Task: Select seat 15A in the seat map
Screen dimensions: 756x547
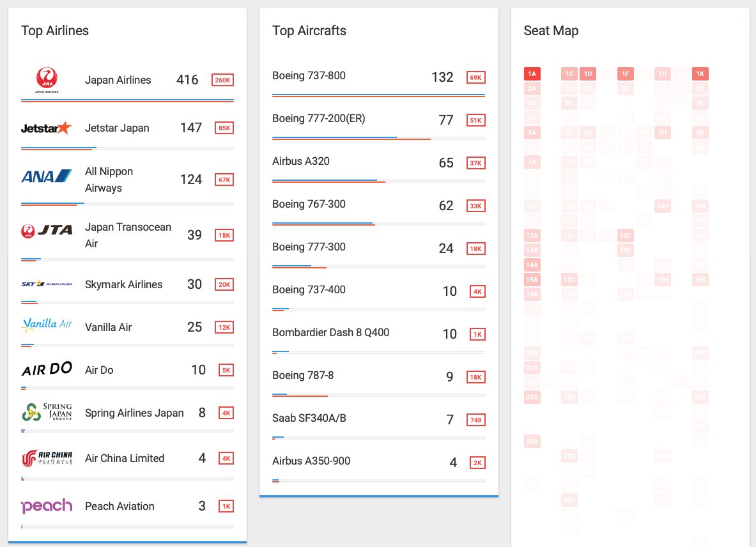Action: 532,279
